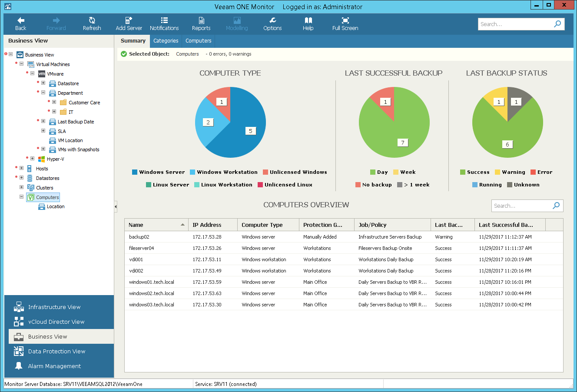The height and width of the screenshot is (392, 577).
Task: Open Notifications settings
Action: [x=164, y=24]
